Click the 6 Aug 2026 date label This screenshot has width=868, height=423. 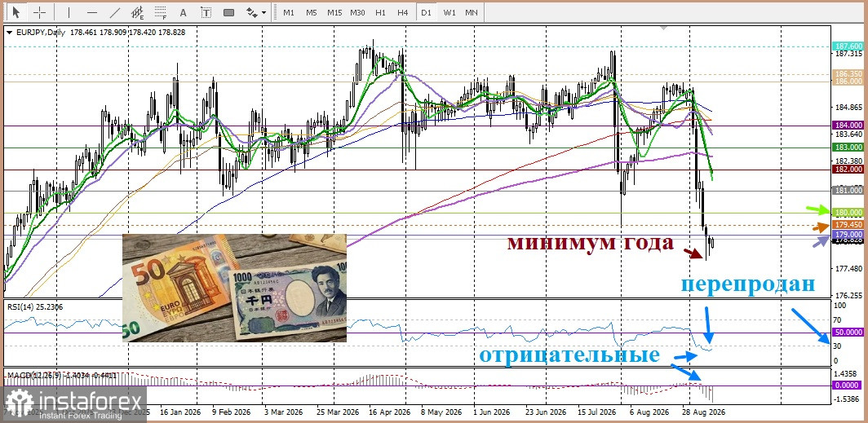649,412
